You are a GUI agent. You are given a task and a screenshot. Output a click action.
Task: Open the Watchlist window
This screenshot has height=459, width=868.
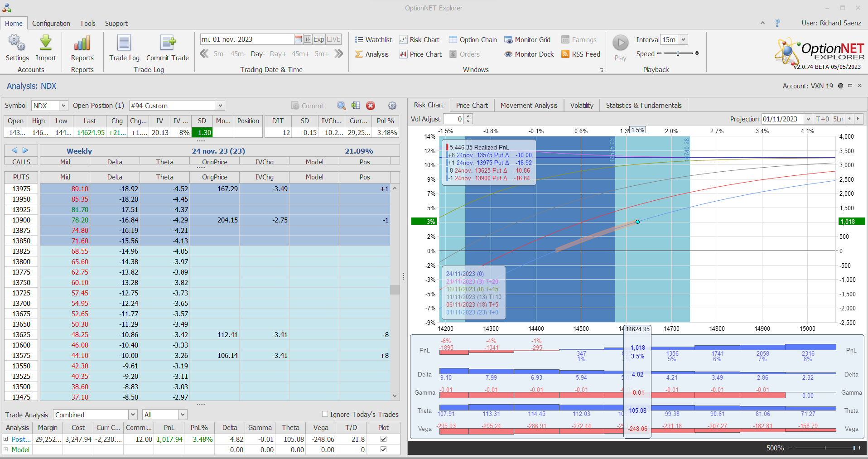pyautogui.click(x=373, y=40)
